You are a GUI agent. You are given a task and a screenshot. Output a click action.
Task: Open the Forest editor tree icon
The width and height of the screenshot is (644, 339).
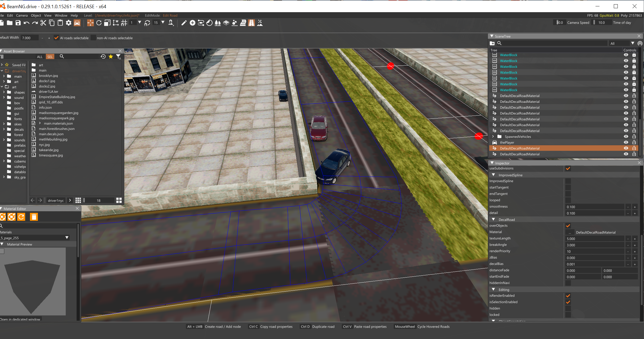tap(218, 23)
